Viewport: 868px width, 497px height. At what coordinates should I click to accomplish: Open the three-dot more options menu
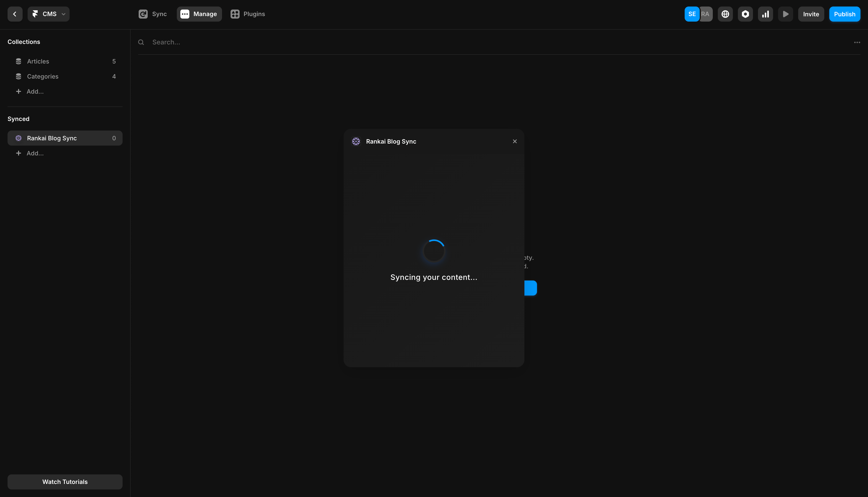(857, 42)
